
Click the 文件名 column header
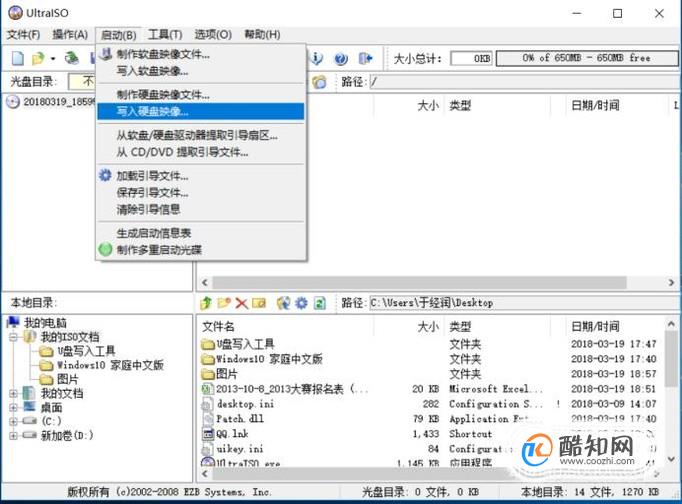pos(218,326)
